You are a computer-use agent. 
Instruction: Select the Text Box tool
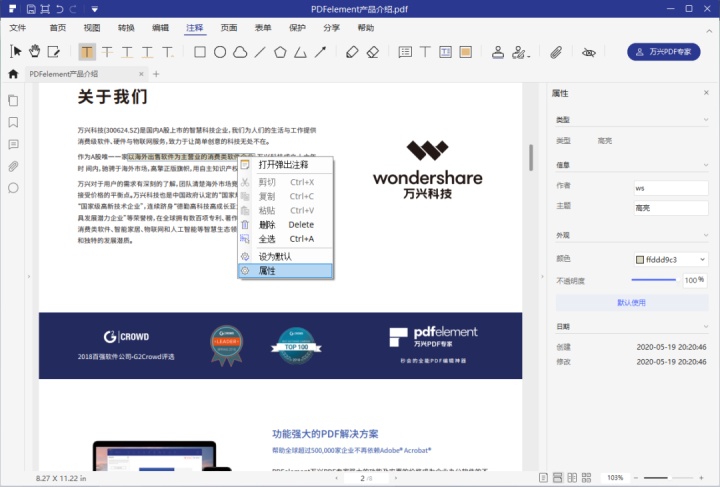click(x=445, y=52)
